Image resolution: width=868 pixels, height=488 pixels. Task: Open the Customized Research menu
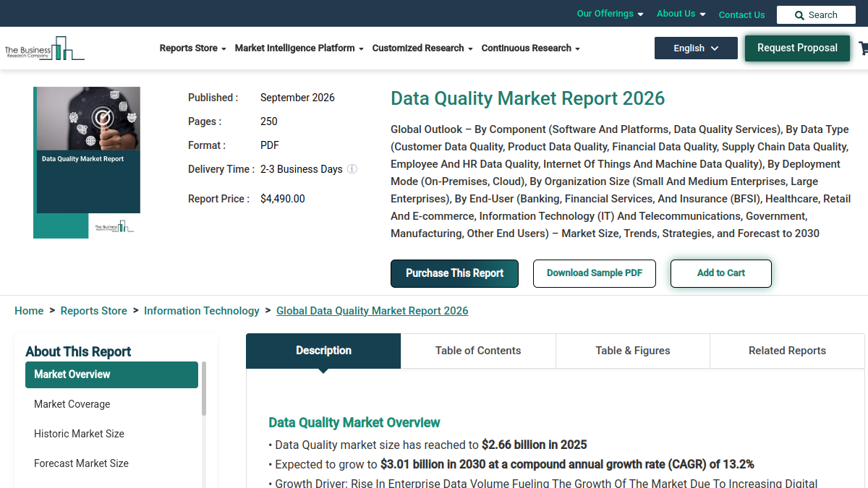[x=422, y=48]
